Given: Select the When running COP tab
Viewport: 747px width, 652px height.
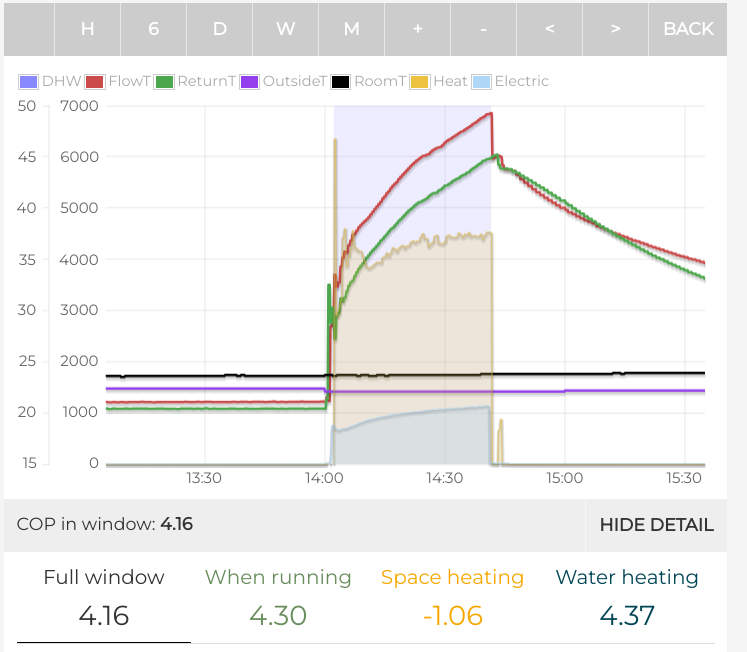Looking at the screenshot, I should pyautogui.click(x=278, y=597).
